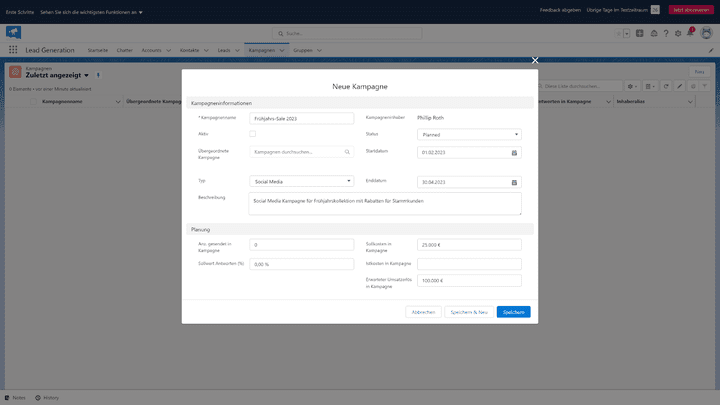The width and height of the screenshot is (720, 405).
Task: Expand the Typ dropdown showing Social Media
Action: click(302, 181)
